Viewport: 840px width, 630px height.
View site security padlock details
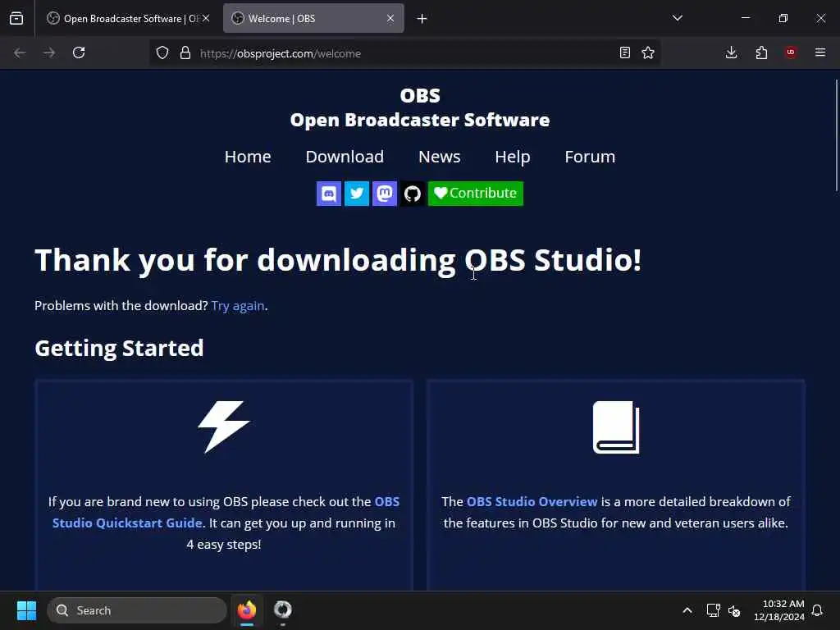pyautogui.click(x=185, y=52)
